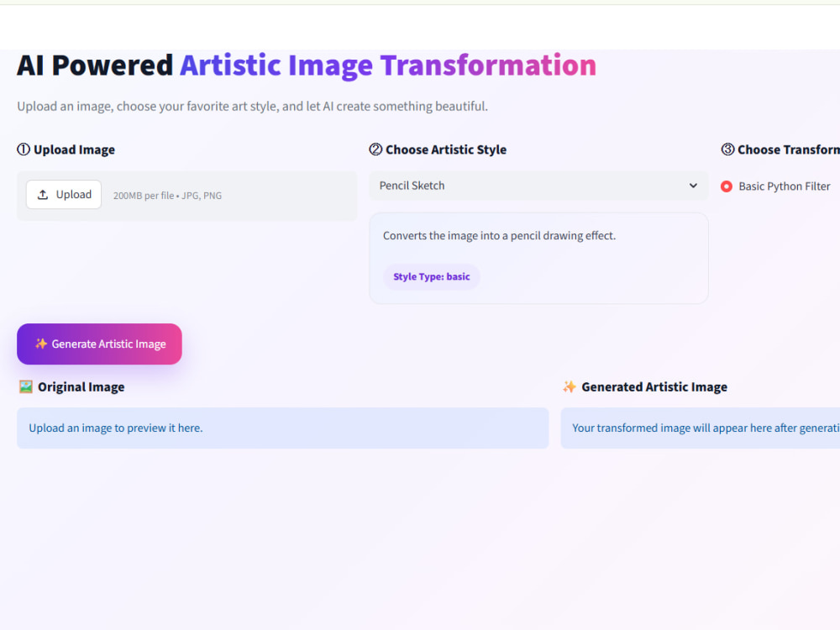This screenshot has width=840, height=630.
Task: Click the Choose Artistic Style heading
Action: 438,150
